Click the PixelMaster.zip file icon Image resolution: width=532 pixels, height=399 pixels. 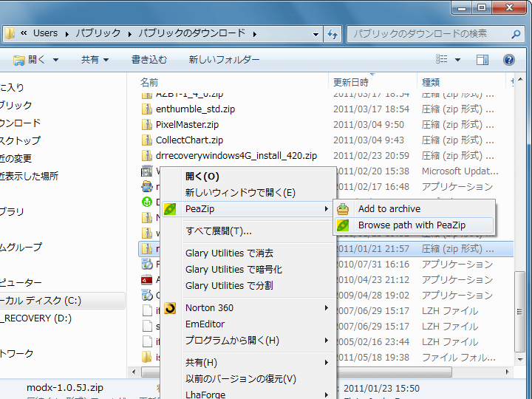(x=146, y=125)
